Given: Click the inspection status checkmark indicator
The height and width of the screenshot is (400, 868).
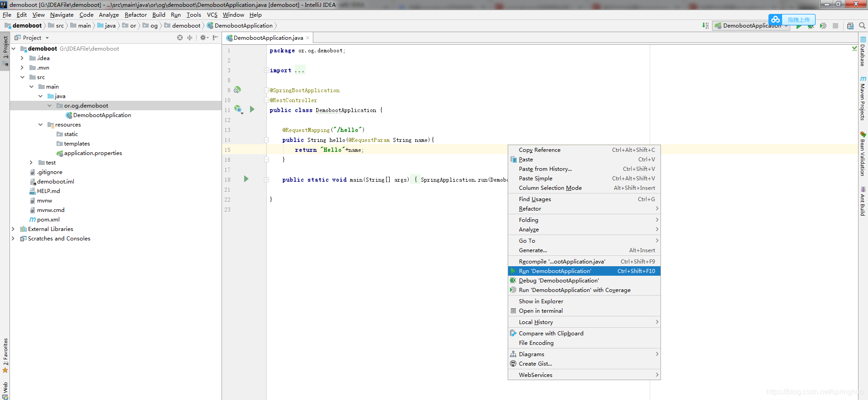Looking at the screenshot, I should (x=854, y=48).
